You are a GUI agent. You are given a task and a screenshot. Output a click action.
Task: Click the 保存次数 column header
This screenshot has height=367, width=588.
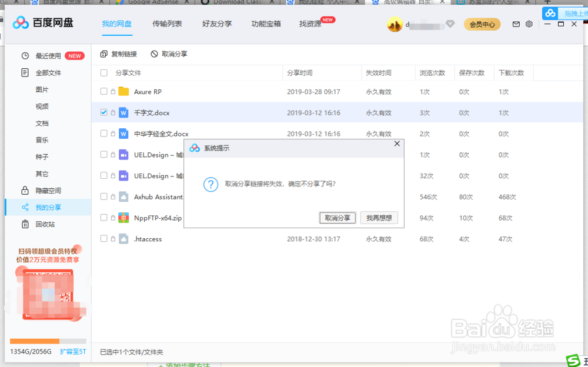[472, 73]
